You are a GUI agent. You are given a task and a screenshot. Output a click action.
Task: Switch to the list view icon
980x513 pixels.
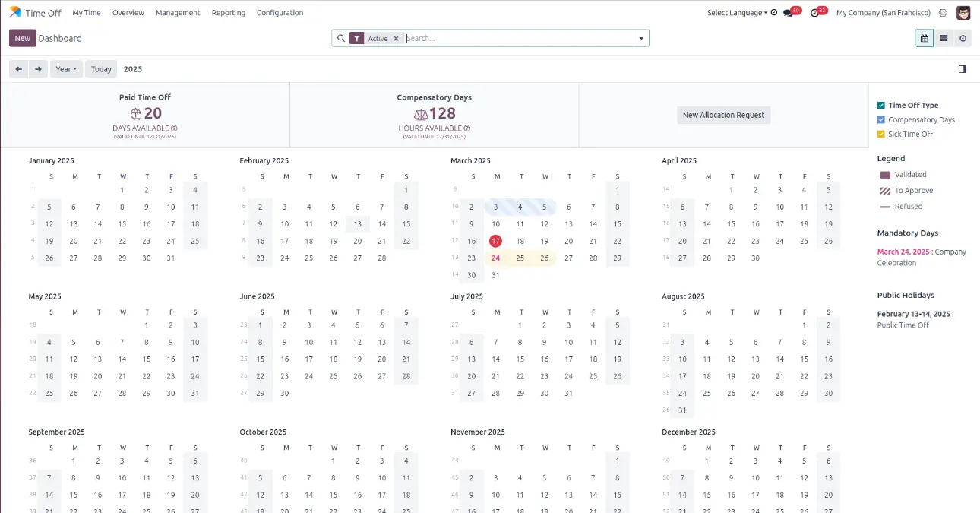pos(944,38)
